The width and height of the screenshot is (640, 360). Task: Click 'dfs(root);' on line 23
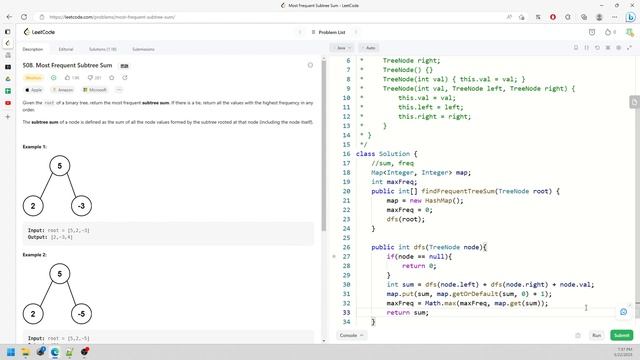(x=405, y=219)
